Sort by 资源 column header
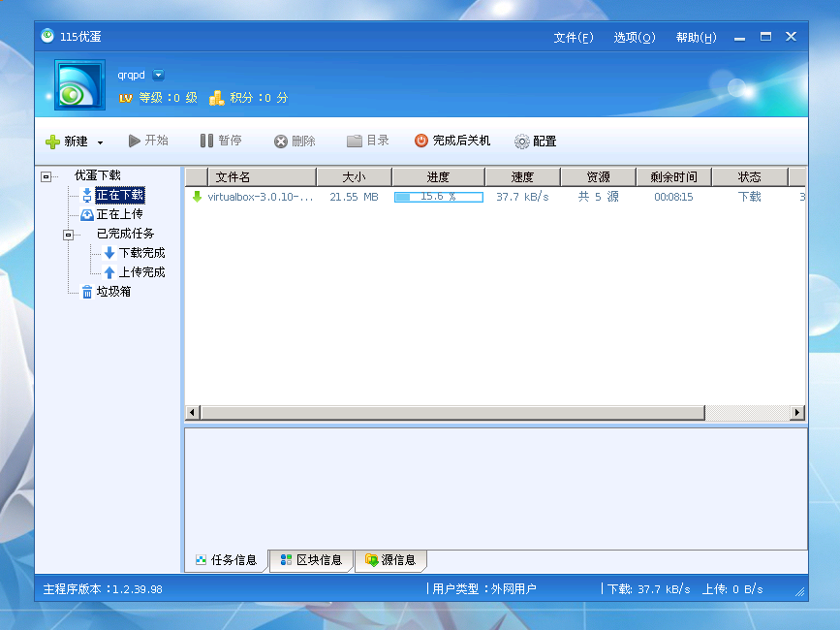Viewport: 840px width, 630px height. (598, 176)
